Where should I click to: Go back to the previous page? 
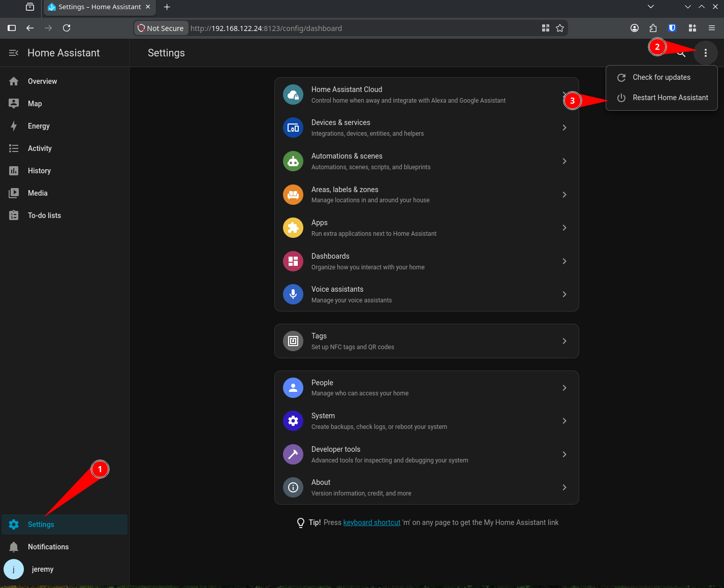[x=30, y=28]
